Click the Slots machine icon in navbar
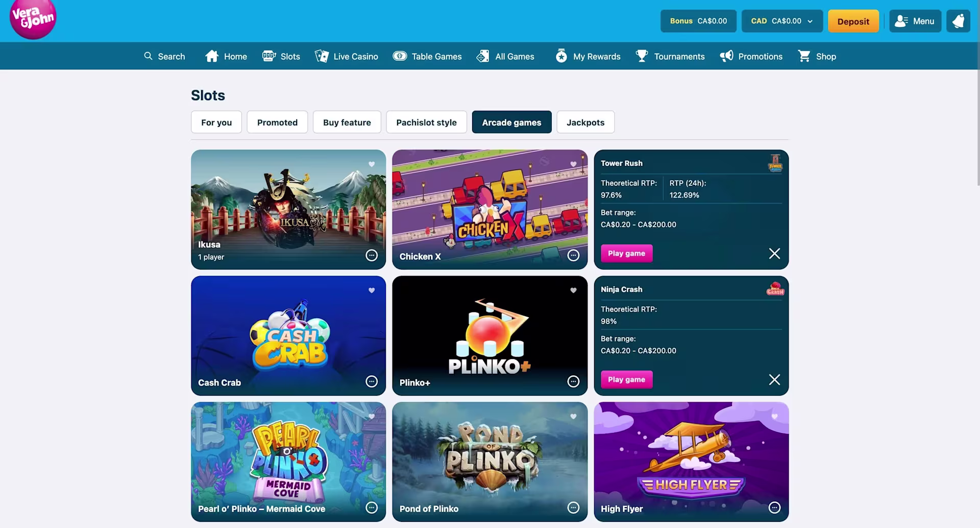 click(269, 56)
